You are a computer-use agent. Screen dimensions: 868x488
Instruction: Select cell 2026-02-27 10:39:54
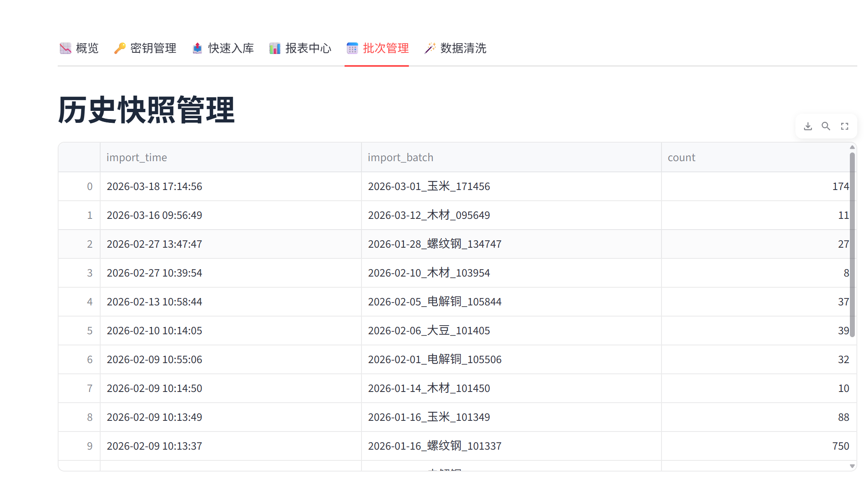click(231, 273)
